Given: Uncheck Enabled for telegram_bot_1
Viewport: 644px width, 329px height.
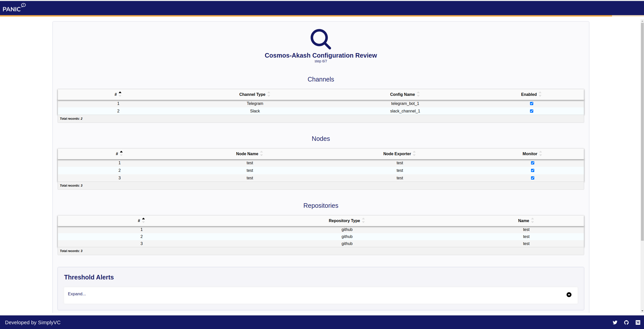Looking at the screenshot, I should [532, 103].
